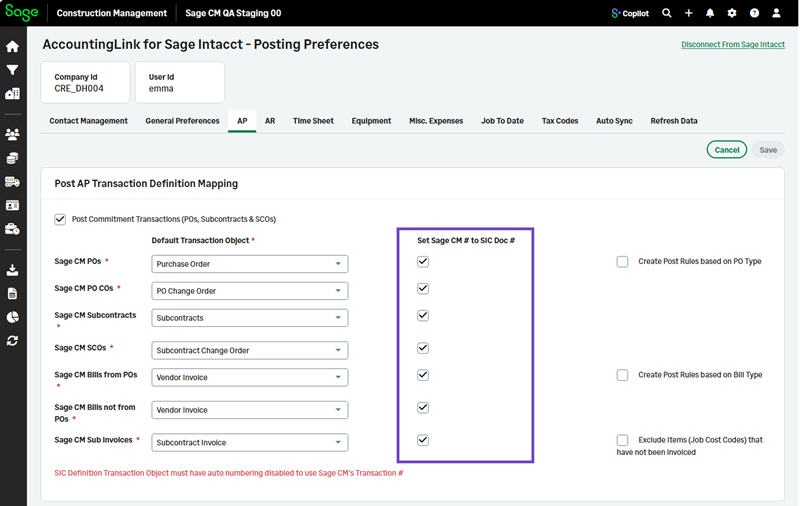Open Subcontract Invoice dropdown
This screenshot has height=506, width=800.
point(249,443)
